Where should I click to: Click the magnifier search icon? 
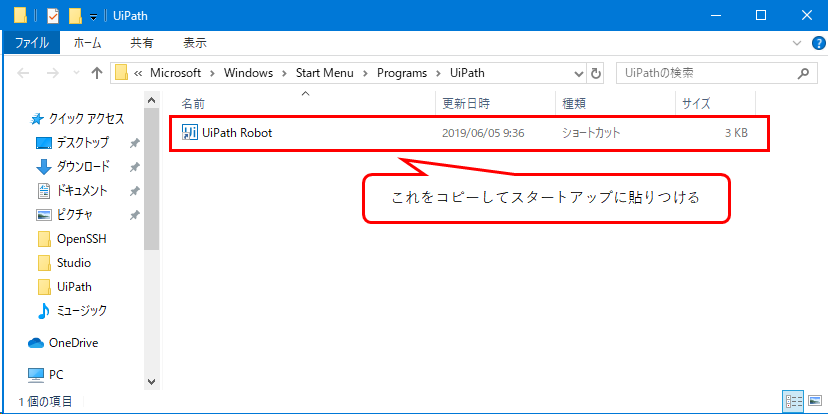tap(803, 73)
